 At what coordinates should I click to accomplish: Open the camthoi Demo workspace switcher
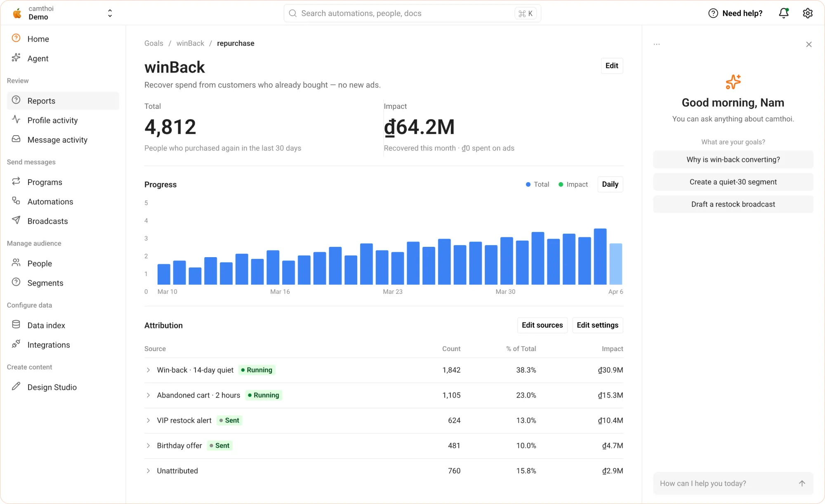pyautogui.click(x=62, y=13)
